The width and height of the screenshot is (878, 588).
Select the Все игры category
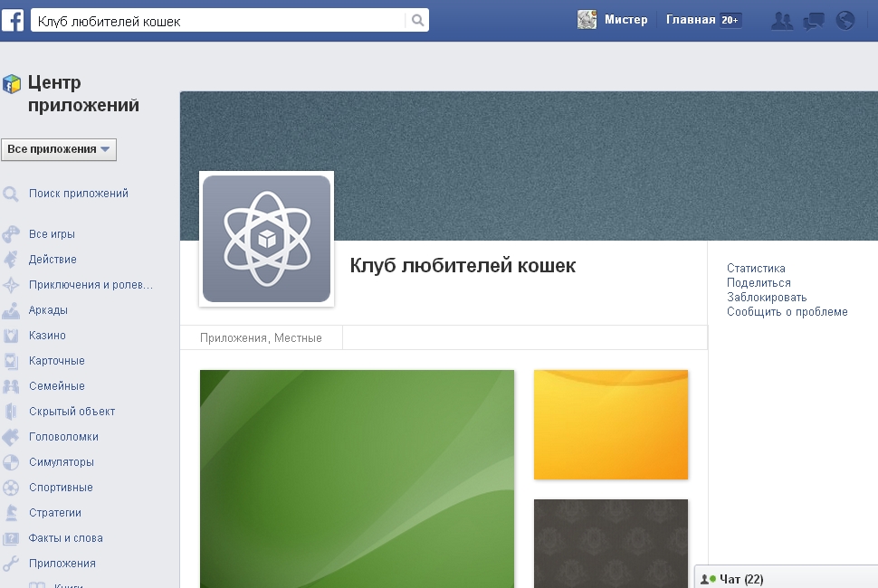tap(52, 234)
